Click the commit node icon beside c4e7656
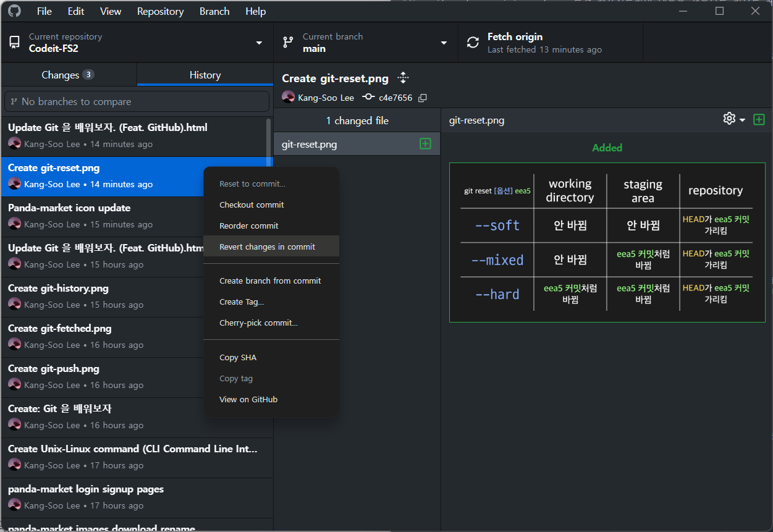773x532 pixels. (x=369, y=97)
